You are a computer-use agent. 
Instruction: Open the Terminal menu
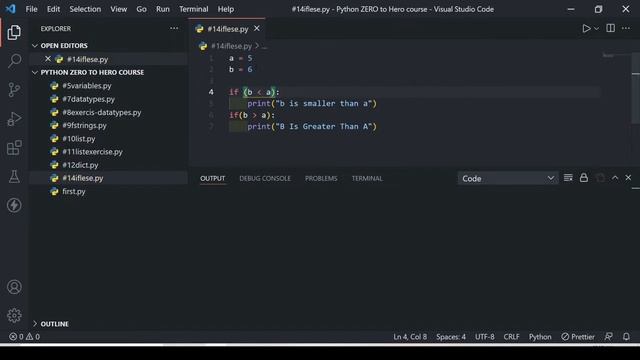point(193,9)
